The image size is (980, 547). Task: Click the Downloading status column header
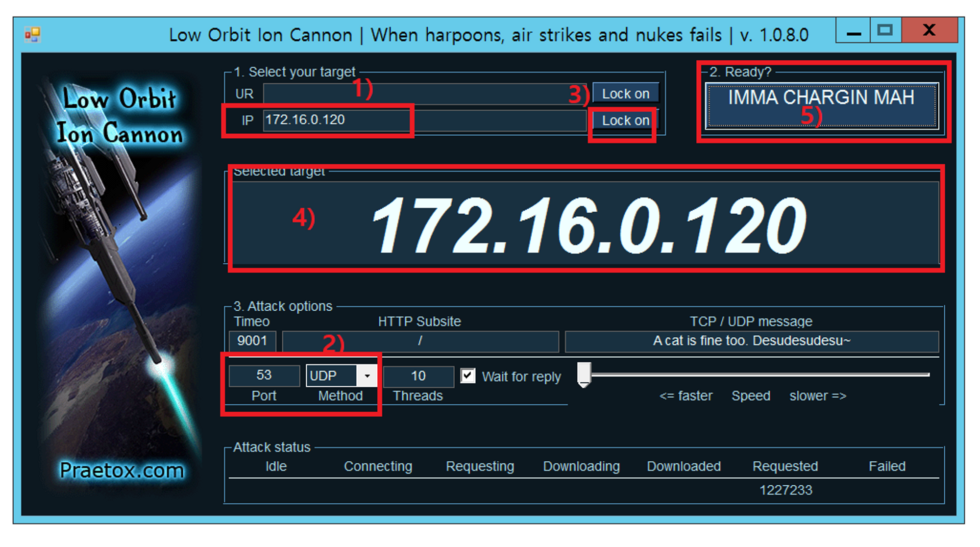(581, 466)
